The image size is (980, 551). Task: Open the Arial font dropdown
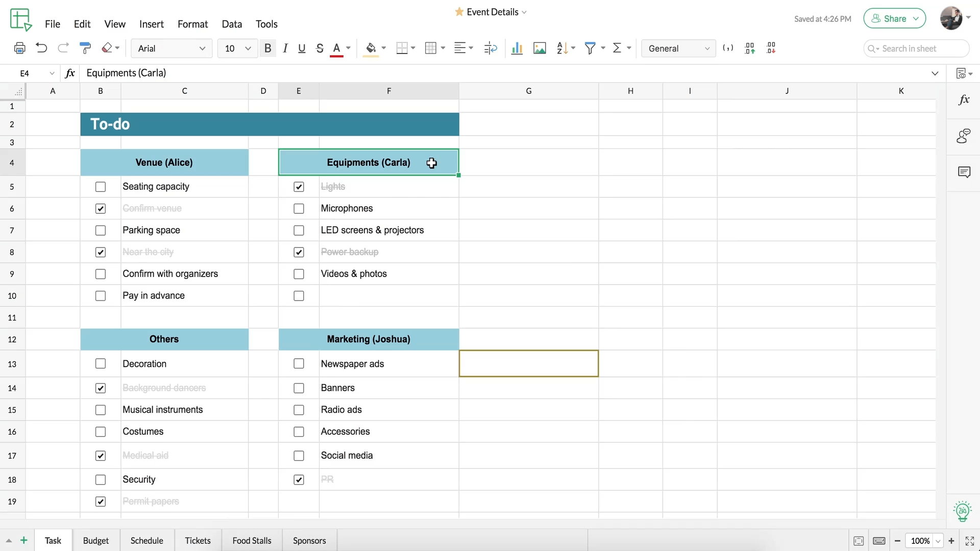[x=171, y=48]
